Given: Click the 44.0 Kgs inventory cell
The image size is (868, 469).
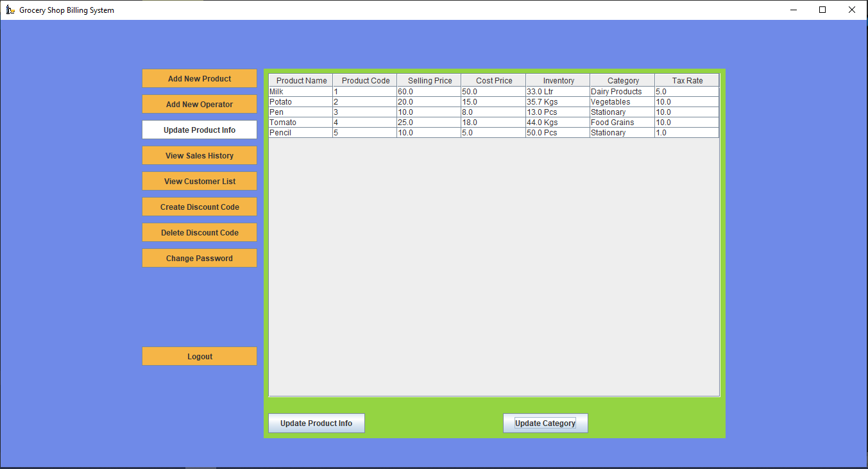Looking at the screenshot, I should pos(558,123).
